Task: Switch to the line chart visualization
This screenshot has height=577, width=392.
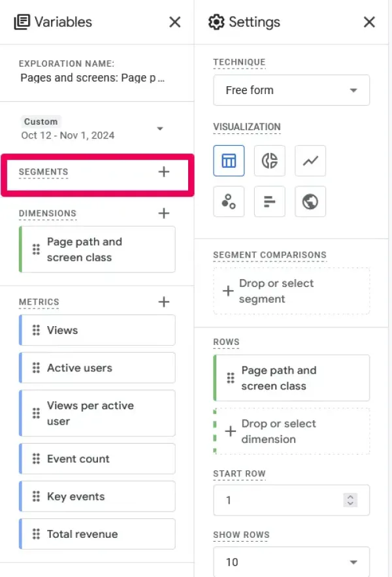Action: pos(310,161)
